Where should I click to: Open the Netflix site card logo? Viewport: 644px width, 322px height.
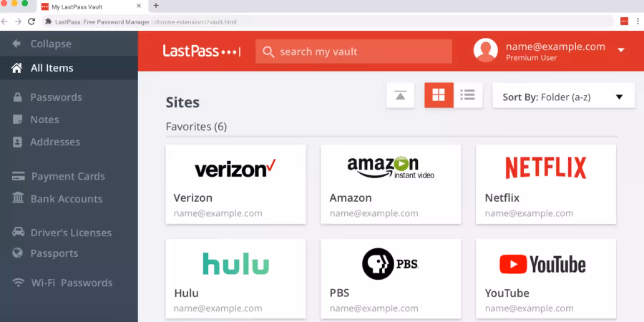[545, 167]
